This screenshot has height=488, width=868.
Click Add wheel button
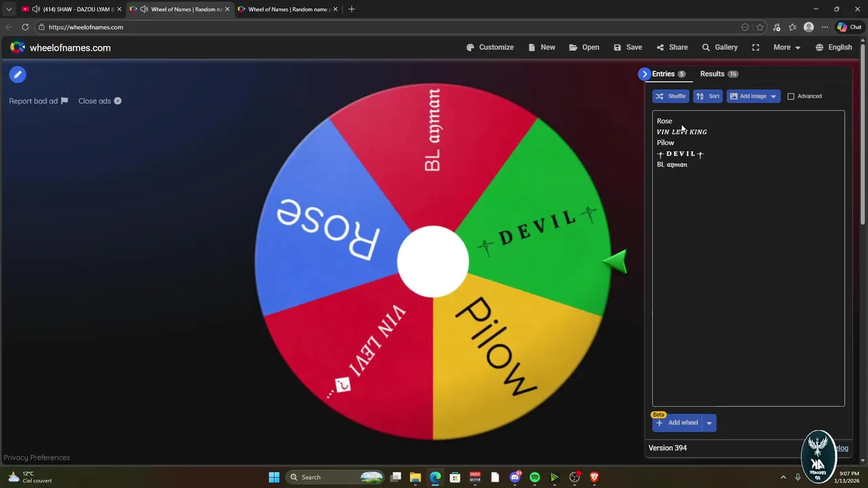(x=677, y=423)
